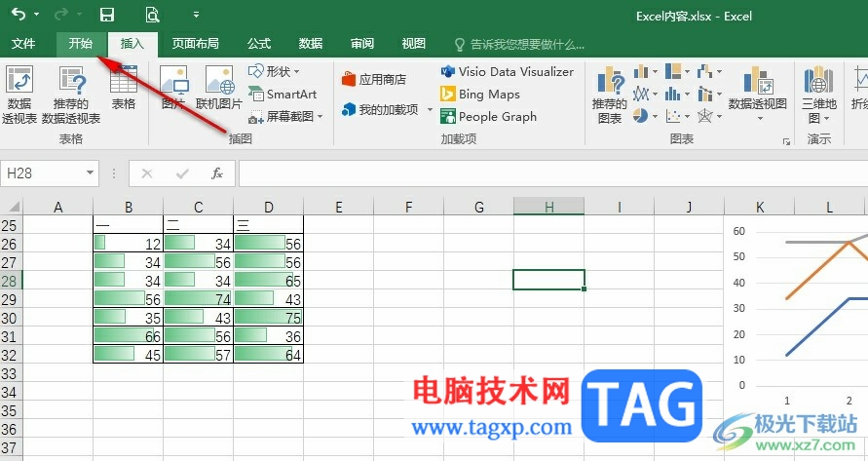Insert a waterfall or stock chart
This screenshot has height=461, width=868.
(709, 71)
